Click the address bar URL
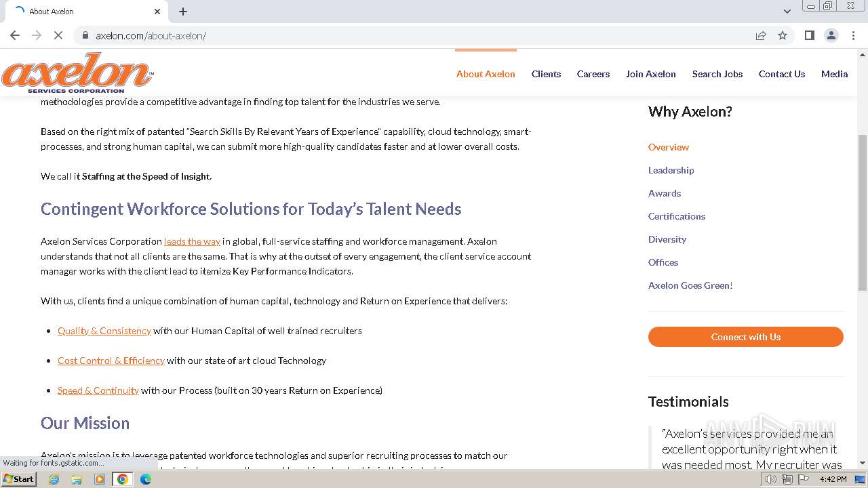This screenshot has height=488, width=868. coord(151,35)
